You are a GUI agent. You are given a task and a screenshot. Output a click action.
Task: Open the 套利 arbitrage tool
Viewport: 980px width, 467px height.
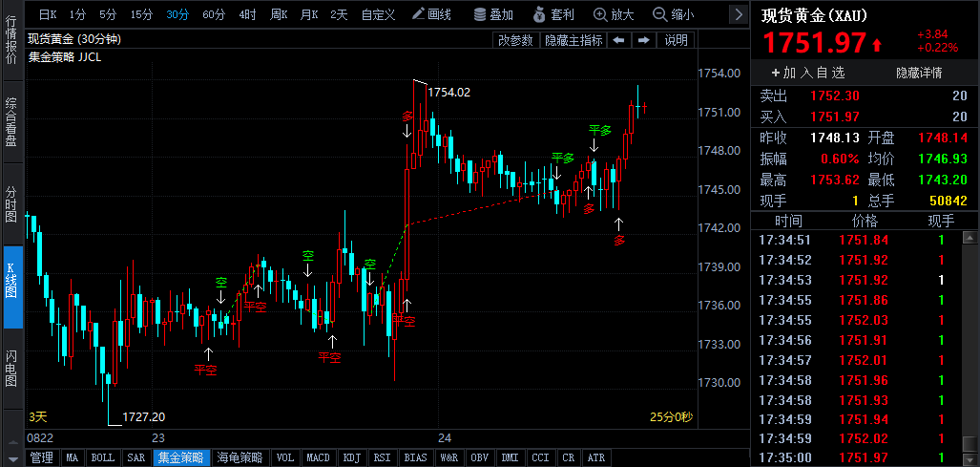(x=553, y=14)
